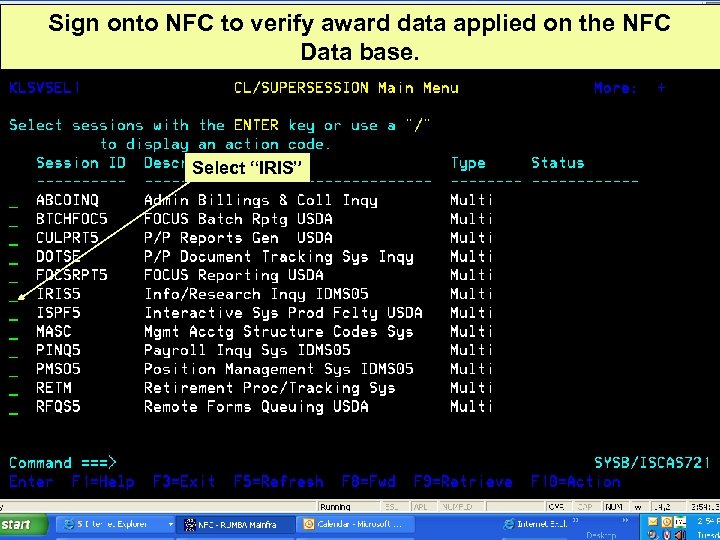Viewport: 720px width, 540px height.
Task: Click the RETM session ID
Action: (x=54, y=388)
